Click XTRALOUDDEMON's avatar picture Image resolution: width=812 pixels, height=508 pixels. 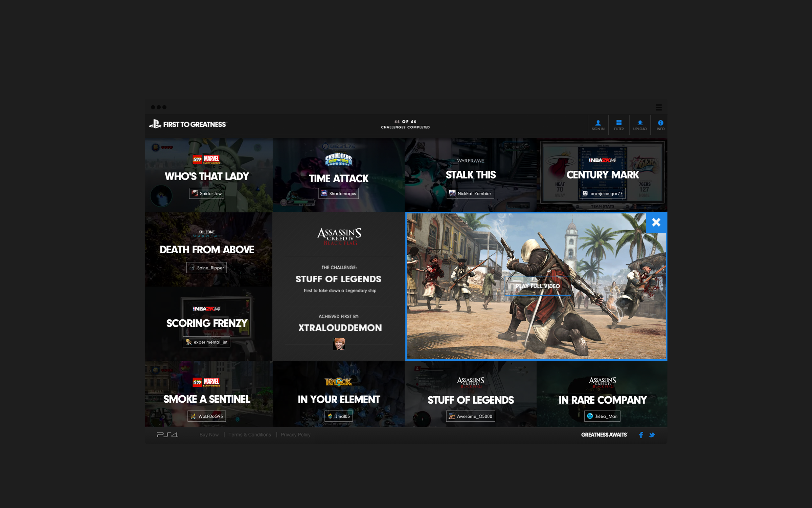click(x=339, y=344)
